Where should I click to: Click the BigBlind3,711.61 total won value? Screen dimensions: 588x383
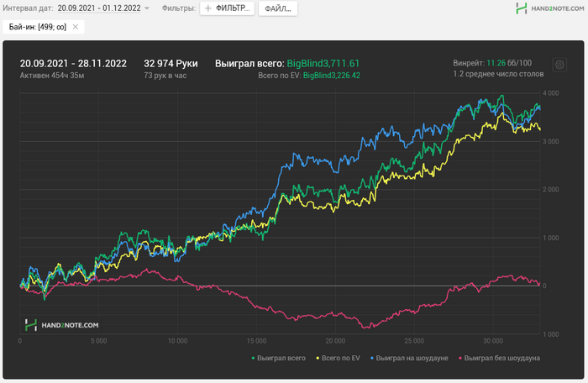(323, 63)
